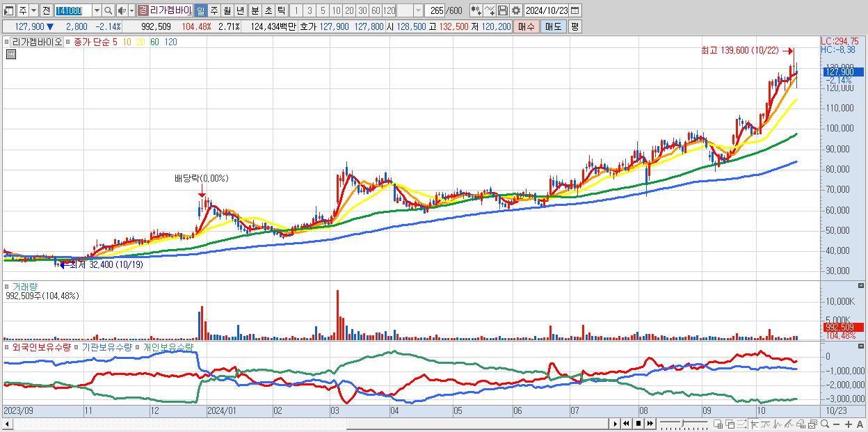Open the '경' company info badge
The image size is (868, 432).
click(x=143, y=10)
